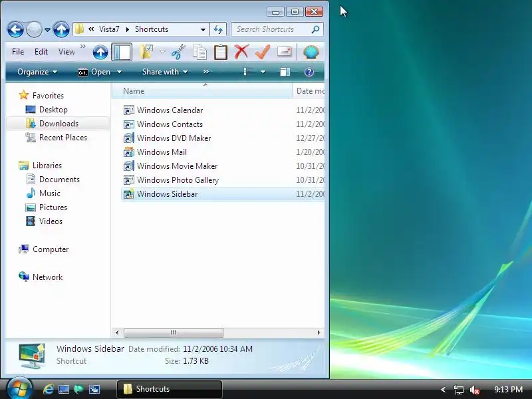Click the search magnifier icon
The width and height of the screenshot is (532, 399).
(x=315, y=29)
